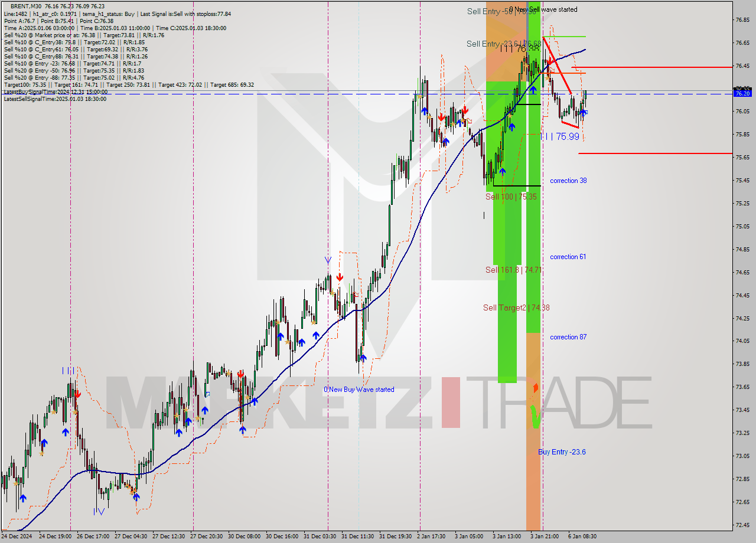Screen dimensions: 756x543
Task: Click the '3 Jan 21:00' time label
Action: (545, 537)
